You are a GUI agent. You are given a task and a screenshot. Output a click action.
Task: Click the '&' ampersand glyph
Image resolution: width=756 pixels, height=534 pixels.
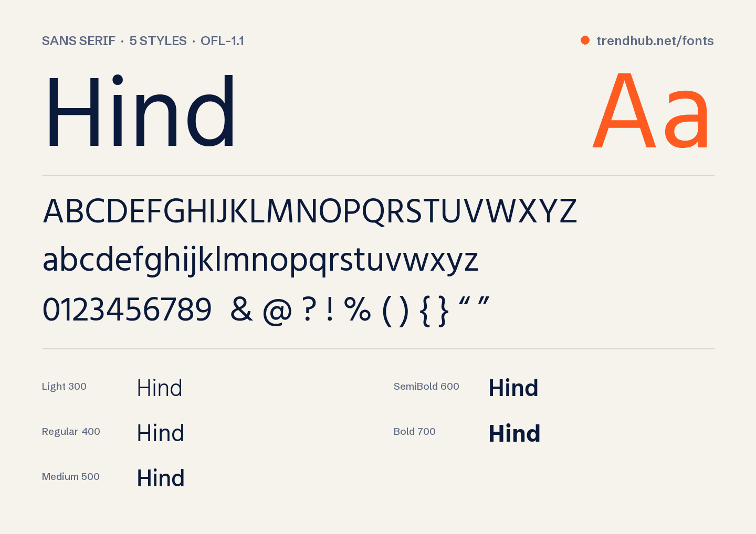coord(241,310)
